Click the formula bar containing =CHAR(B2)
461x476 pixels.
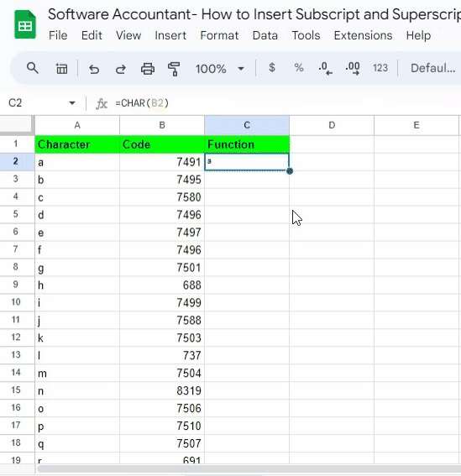tap(286, 103)
